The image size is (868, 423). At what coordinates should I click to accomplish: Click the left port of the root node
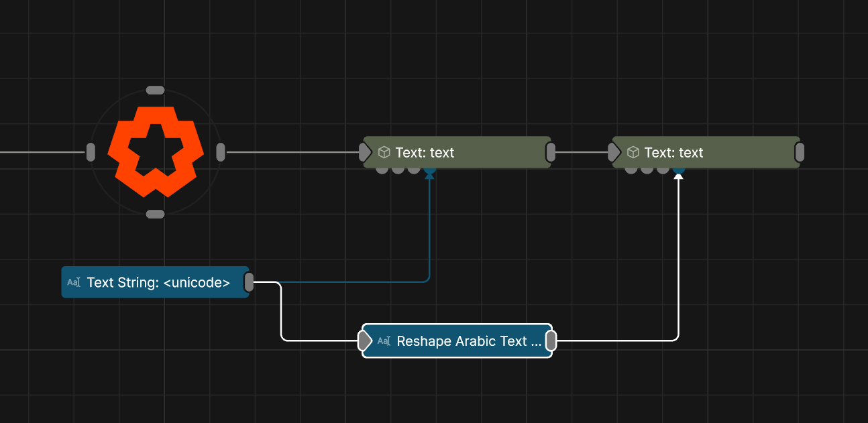point(91,152)
